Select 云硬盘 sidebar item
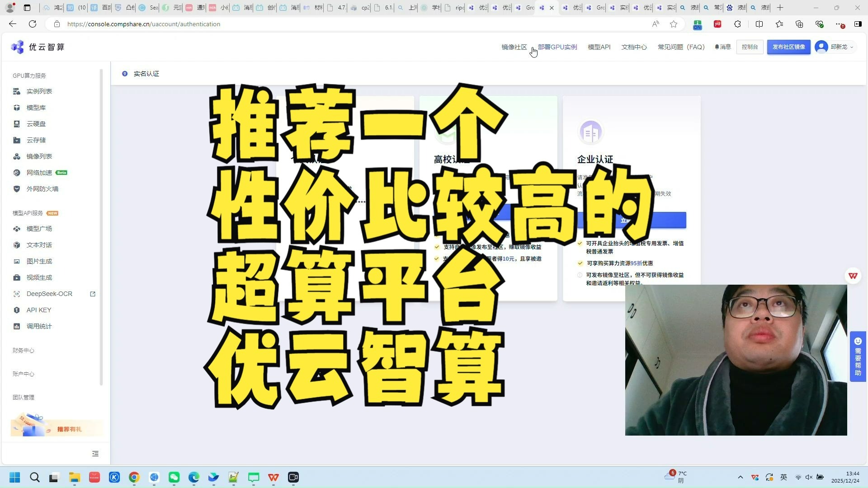This screenshot has width=868, height=488. pyautogui.click(x=36, y=124)
